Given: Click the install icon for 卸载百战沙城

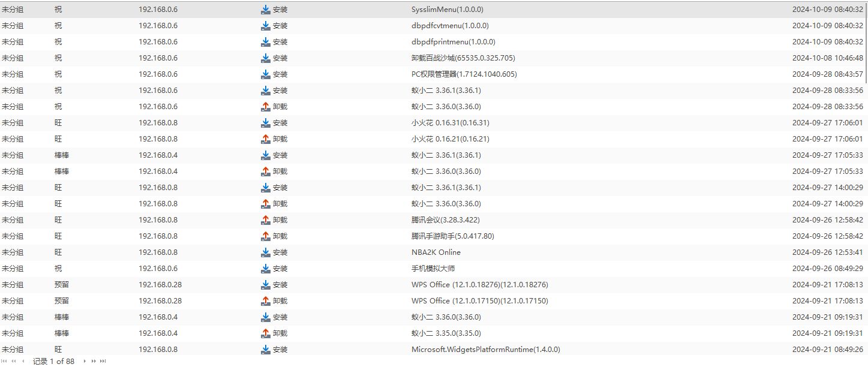Looking at the screenshot, I should [x=266, y=58].
